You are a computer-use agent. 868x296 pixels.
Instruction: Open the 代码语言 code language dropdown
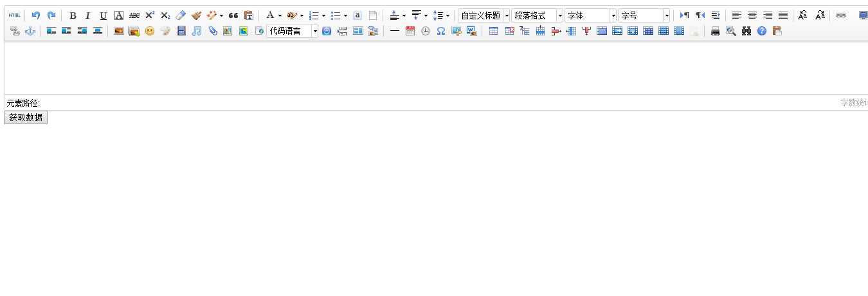(x=292, y=31)
